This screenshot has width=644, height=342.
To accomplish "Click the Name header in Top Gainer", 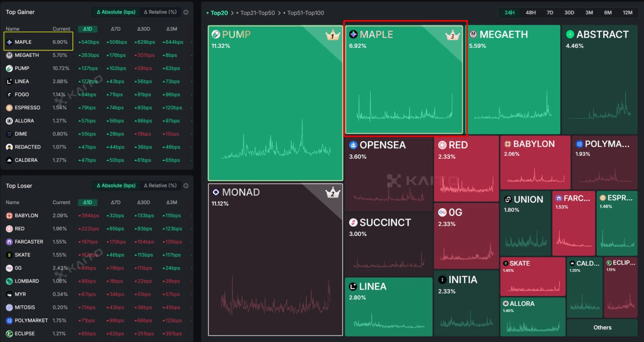I will pos(13,29).
